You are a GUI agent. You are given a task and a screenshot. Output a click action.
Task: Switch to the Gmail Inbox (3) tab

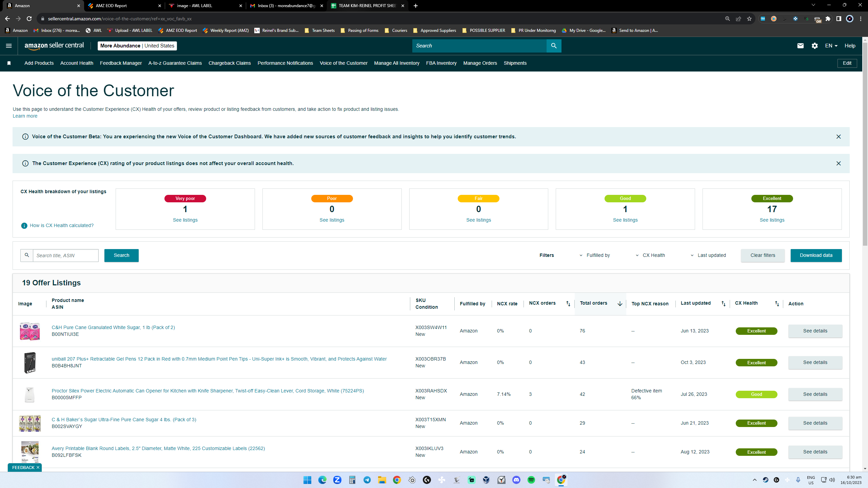click(286, 6)
